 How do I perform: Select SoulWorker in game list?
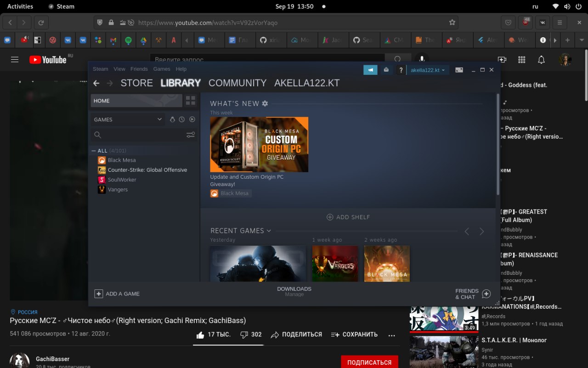122,180
